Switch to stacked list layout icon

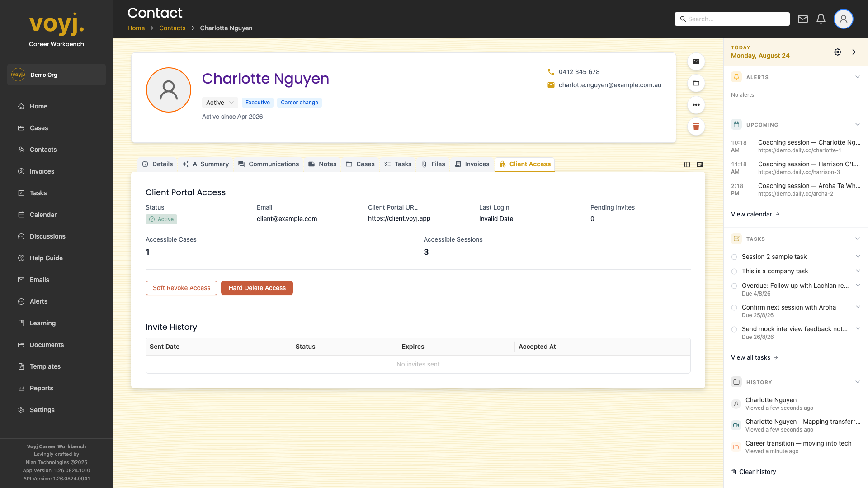700,164
